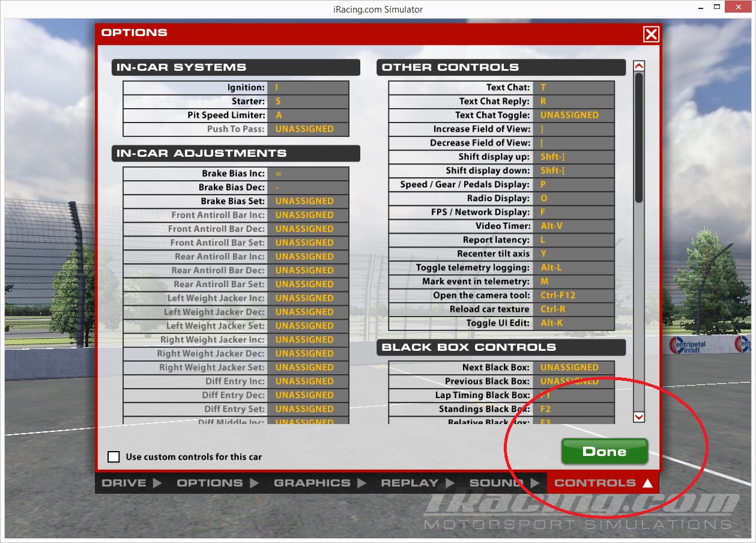Enable Use custom controls for this car
756x543 pixels.
[x=113, y=457]
